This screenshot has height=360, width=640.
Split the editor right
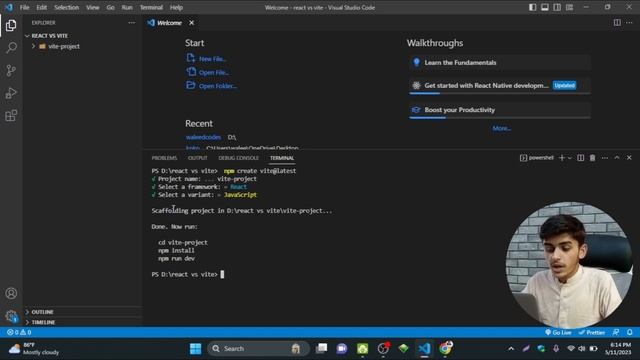(617, 23)
